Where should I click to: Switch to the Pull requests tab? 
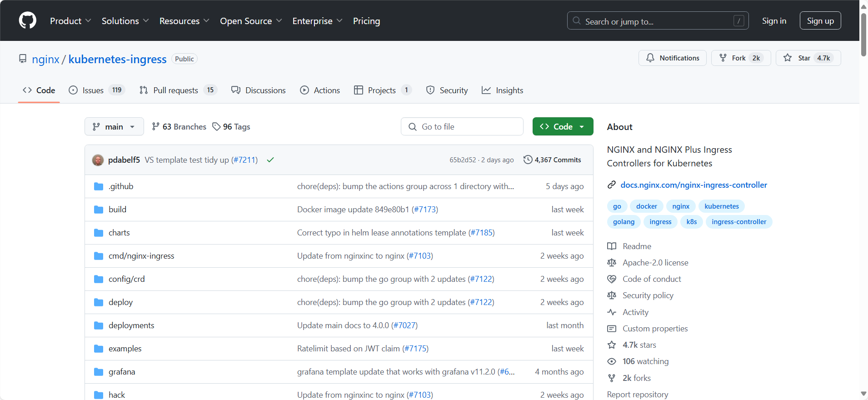178,90
